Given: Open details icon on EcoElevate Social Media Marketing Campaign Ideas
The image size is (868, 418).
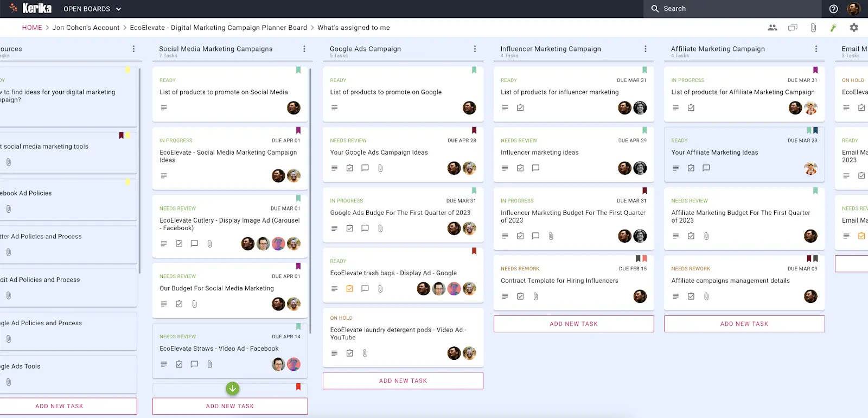Looking at the screenshot, I should [x=164, y=176].
